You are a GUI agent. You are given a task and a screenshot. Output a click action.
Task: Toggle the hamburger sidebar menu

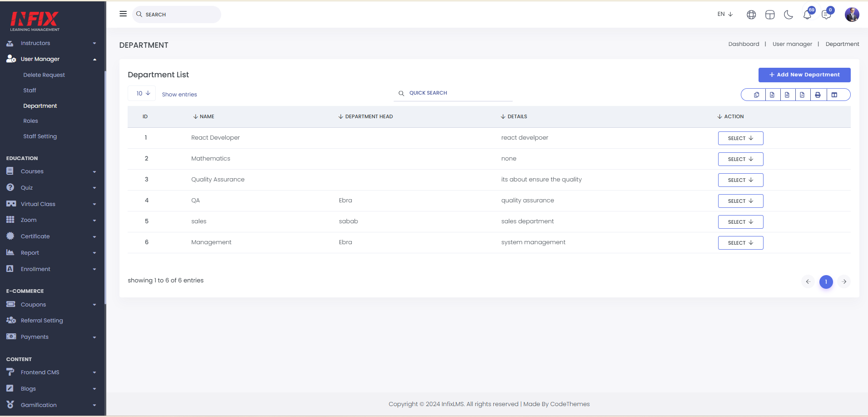[x=123, y=14]
